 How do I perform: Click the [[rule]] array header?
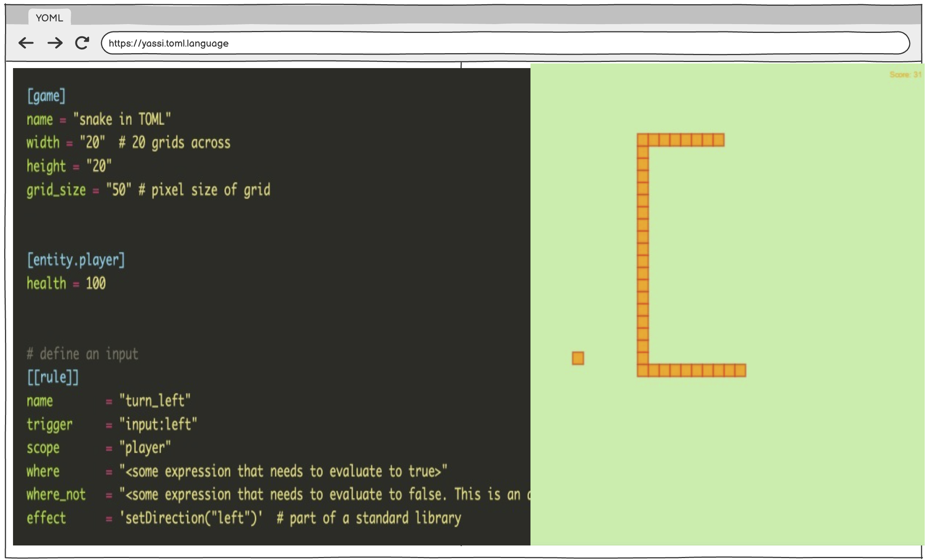pos(53,377)
